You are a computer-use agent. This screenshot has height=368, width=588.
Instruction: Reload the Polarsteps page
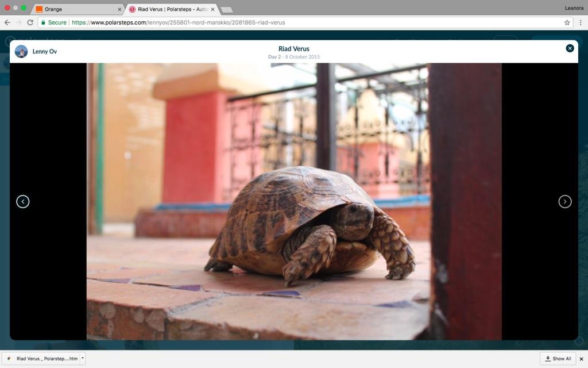pos(30,22)
